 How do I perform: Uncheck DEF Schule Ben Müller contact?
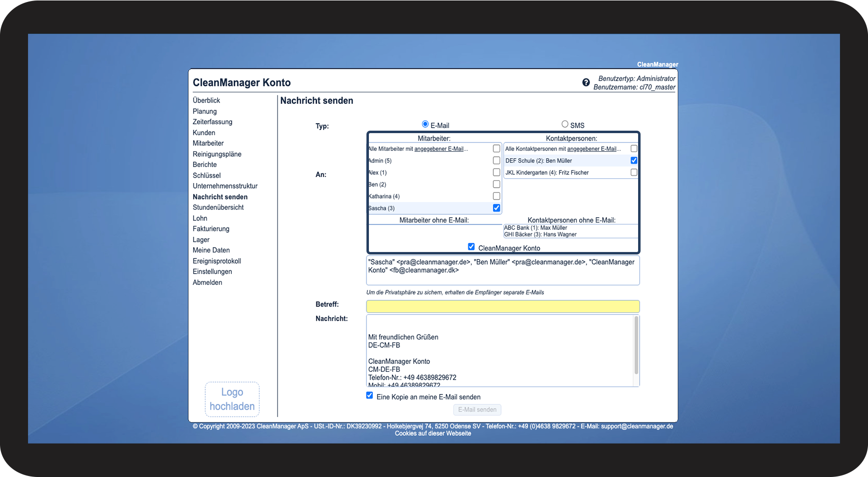coord(634,160)
